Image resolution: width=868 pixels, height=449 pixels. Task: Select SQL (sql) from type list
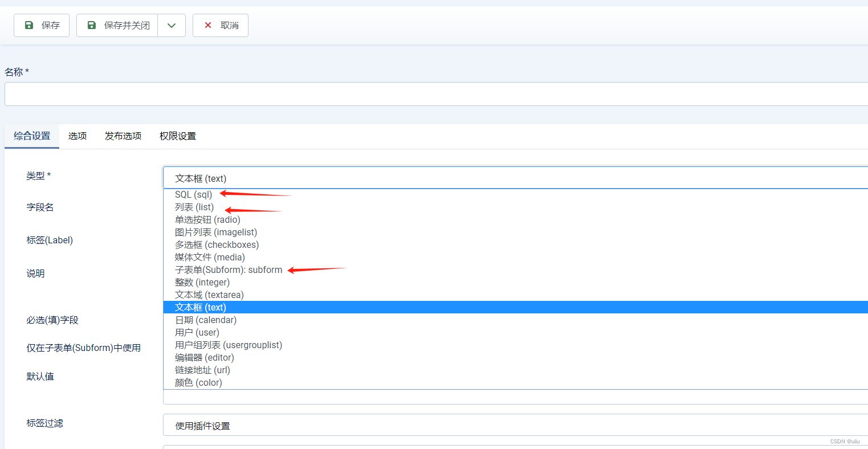coord(515,195)
